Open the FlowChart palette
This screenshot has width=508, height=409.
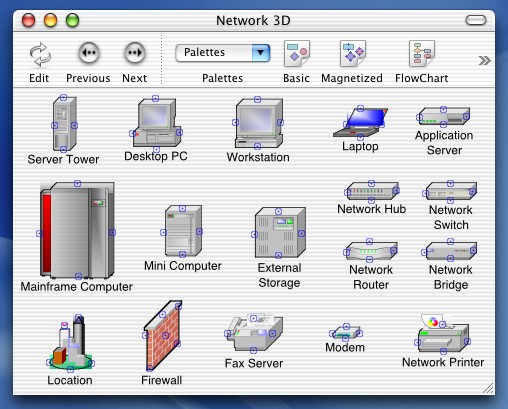pyautogui.click(x=422, y=53)
